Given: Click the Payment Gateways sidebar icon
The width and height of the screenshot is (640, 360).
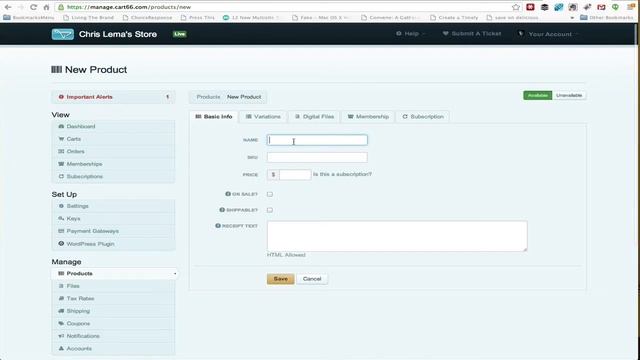Looking at the screenshot, I should pos(61,231).
